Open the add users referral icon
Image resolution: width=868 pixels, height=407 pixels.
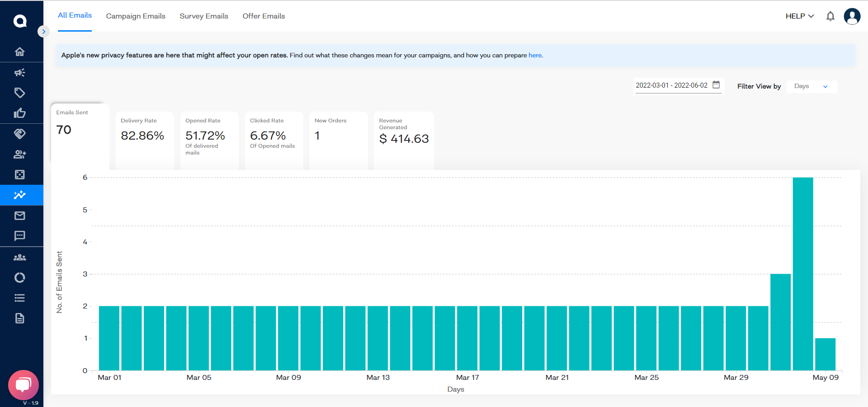[x=19, y=154]
